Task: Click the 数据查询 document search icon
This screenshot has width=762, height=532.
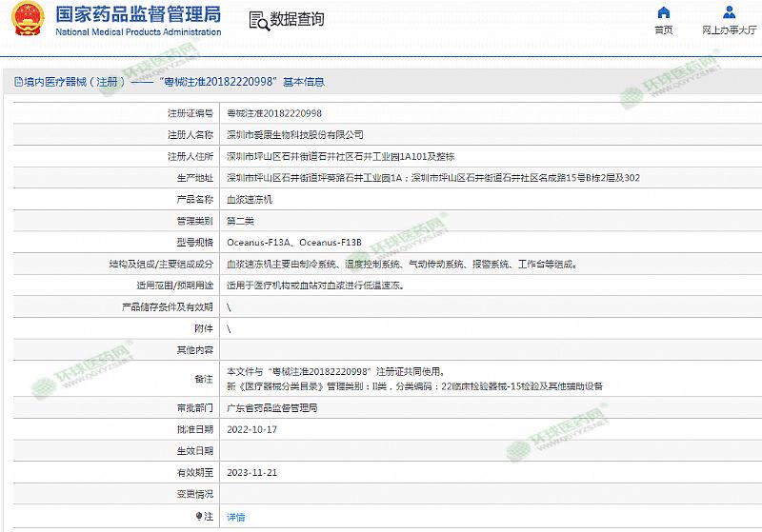Action: 257,20
